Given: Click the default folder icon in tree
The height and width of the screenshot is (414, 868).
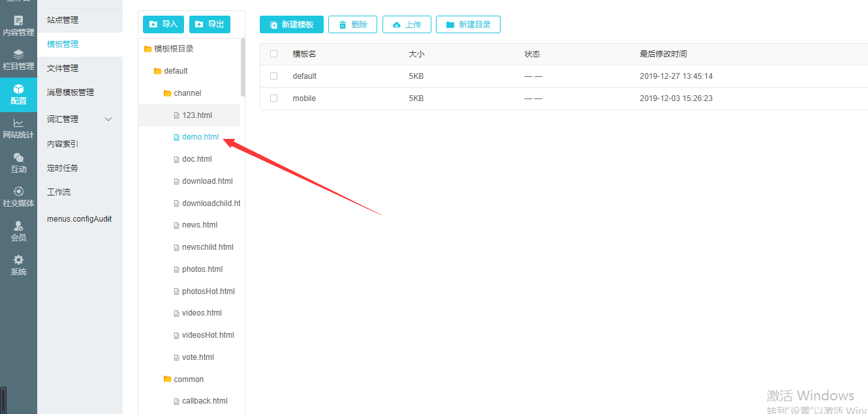Looking at the screenshot, I should [157, 71].
